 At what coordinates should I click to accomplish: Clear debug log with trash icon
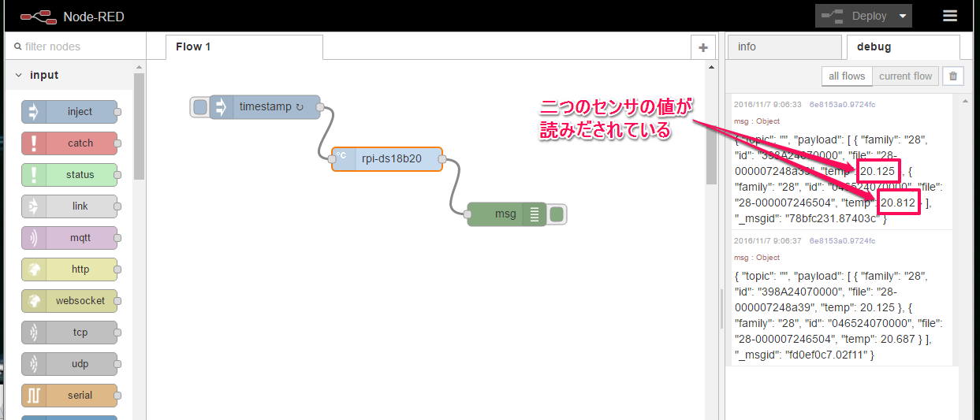(x=954, y=76)
